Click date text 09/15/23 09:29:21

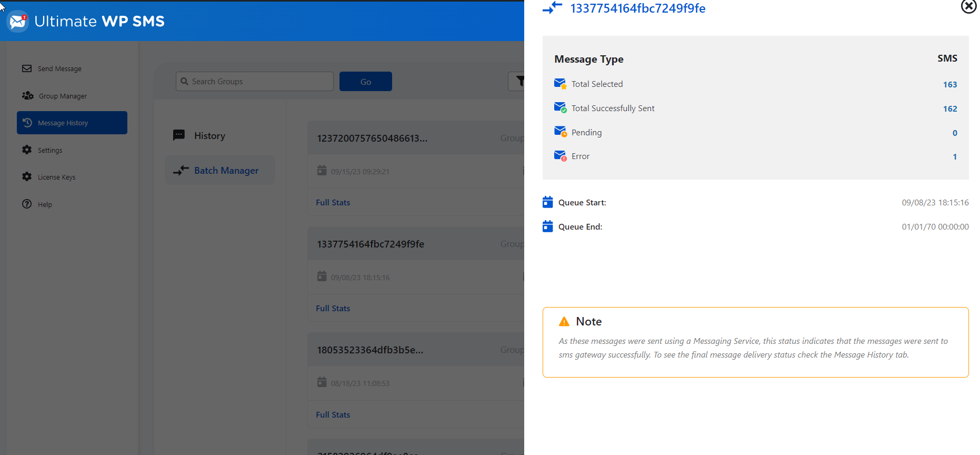pyautogui.click(x=360, y=172)
